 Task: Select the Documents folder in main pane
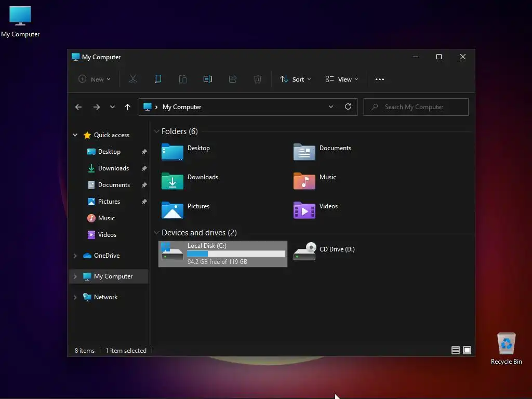point(322,152)
